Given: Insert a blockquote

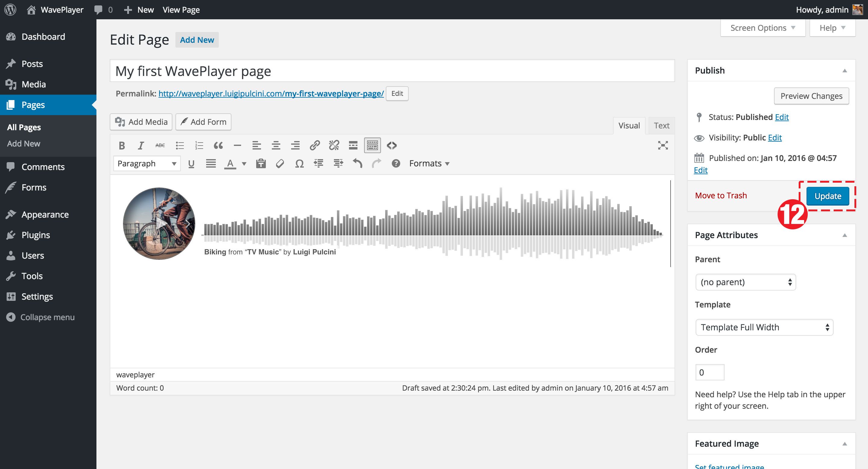Looking at the screenshot, I should pos(218,146).
